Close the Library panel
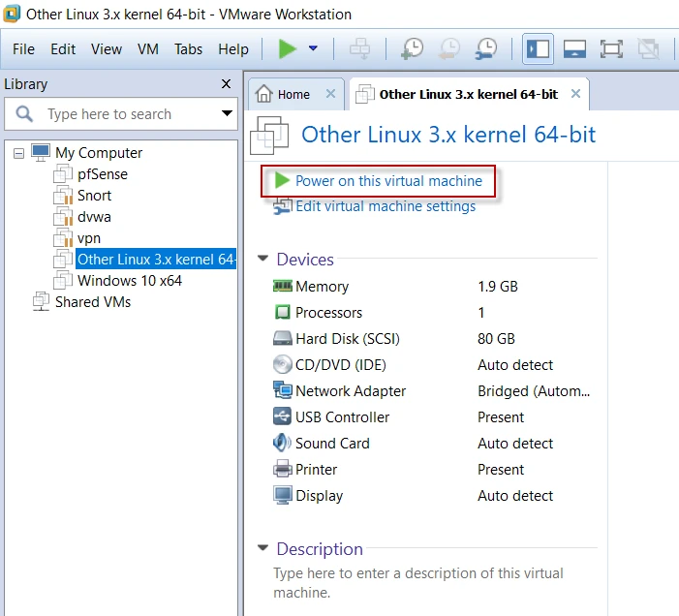Viewport: 679px width, 616px height. coord(226,84)
